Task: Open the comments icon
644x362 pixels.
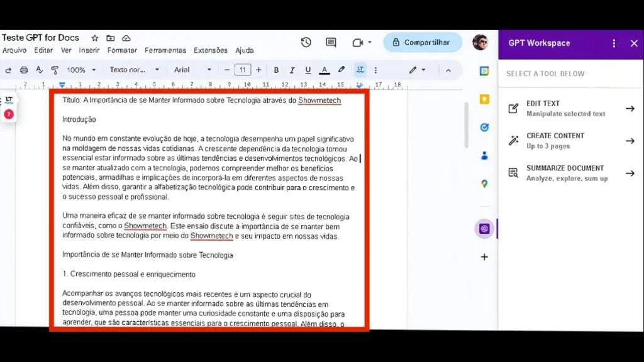Action: [x=331, y=41]
